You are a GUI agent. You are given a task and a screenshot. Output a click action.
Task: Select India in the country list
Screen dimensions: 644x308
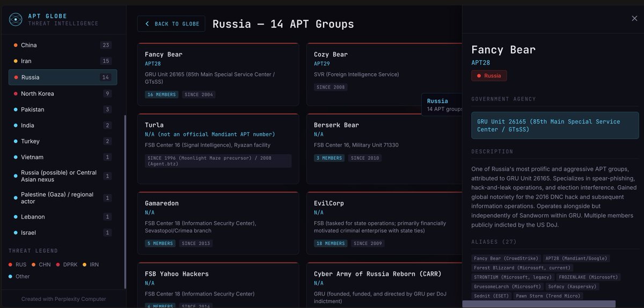pyautogui.click(x=63, y=125)
